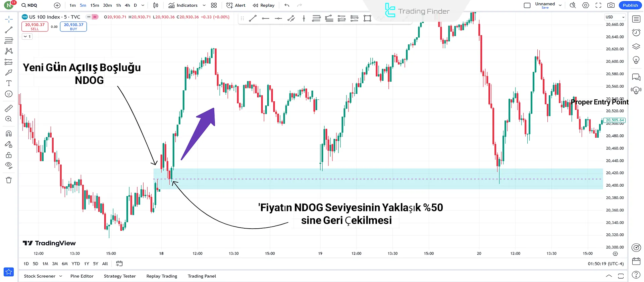Open the emoji icons tool
644x282 pixels.
click(9, 94)
